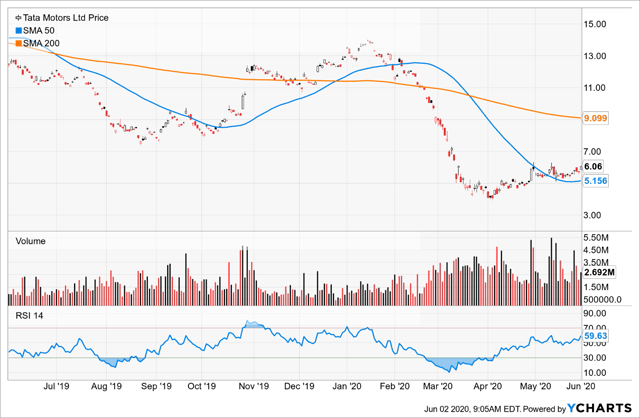Click the YCharts logo
The height and width of the screenshot is (418, 640).
[600, 408]
